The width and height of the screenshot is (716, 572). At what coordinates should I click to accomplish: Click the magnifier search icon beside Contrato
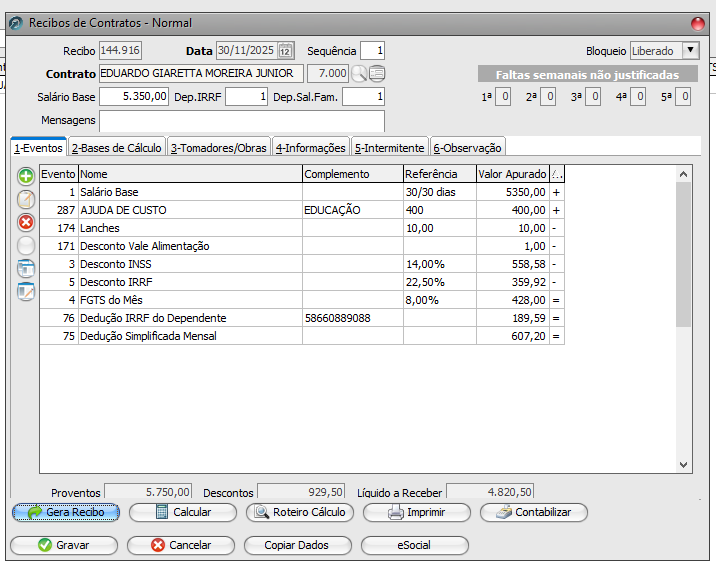click(359, 73)
